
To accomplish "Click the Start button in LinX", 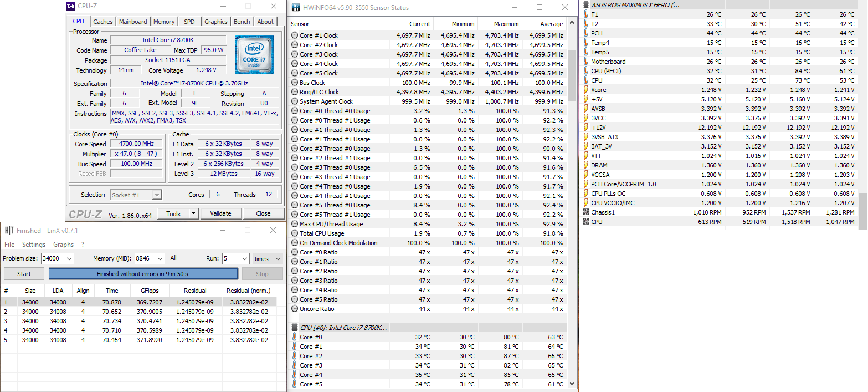I will [x=24, y=274].
